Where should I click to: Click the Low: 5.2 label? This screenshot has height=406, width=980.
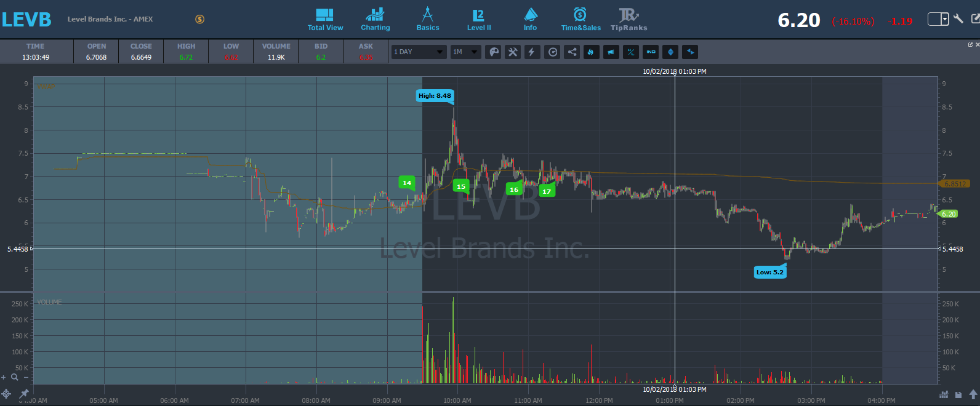770,272
